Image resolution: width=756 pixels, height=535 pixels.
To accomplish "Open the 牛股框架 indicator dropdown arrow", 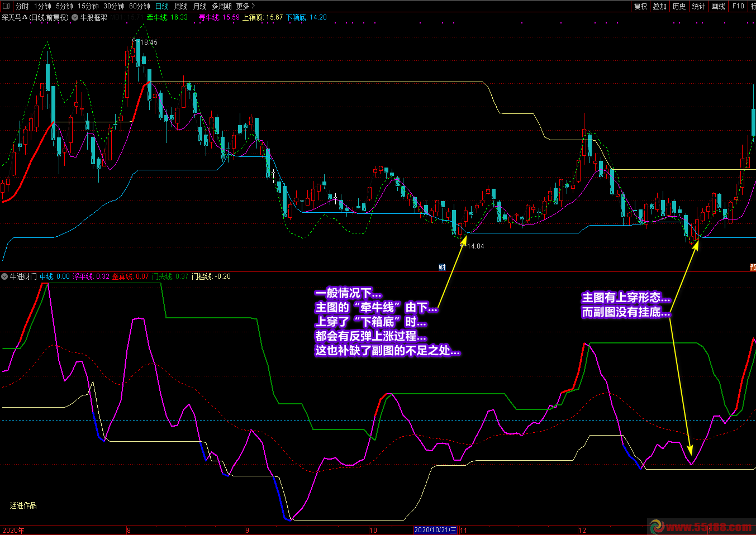I will coord(75,17).
